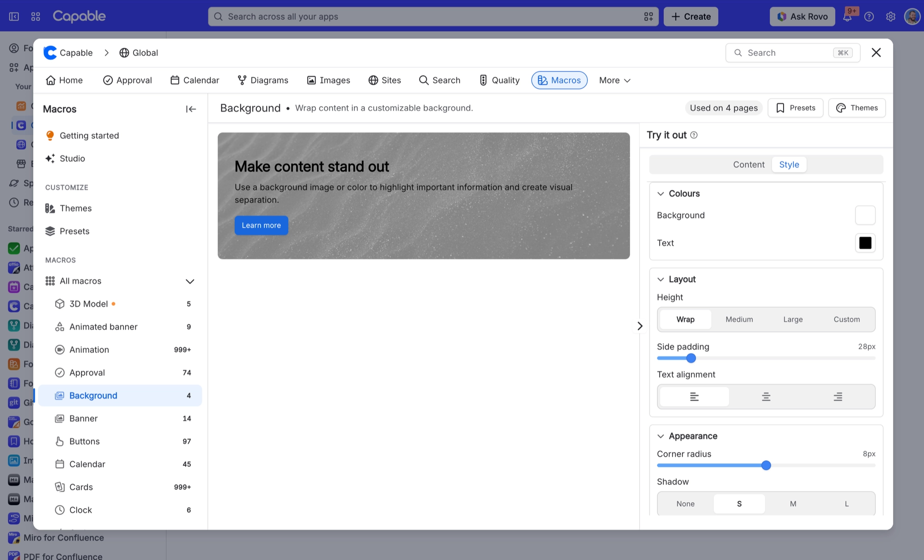
Task: Open the Presets button in header
Action: [x=796, y=108]
